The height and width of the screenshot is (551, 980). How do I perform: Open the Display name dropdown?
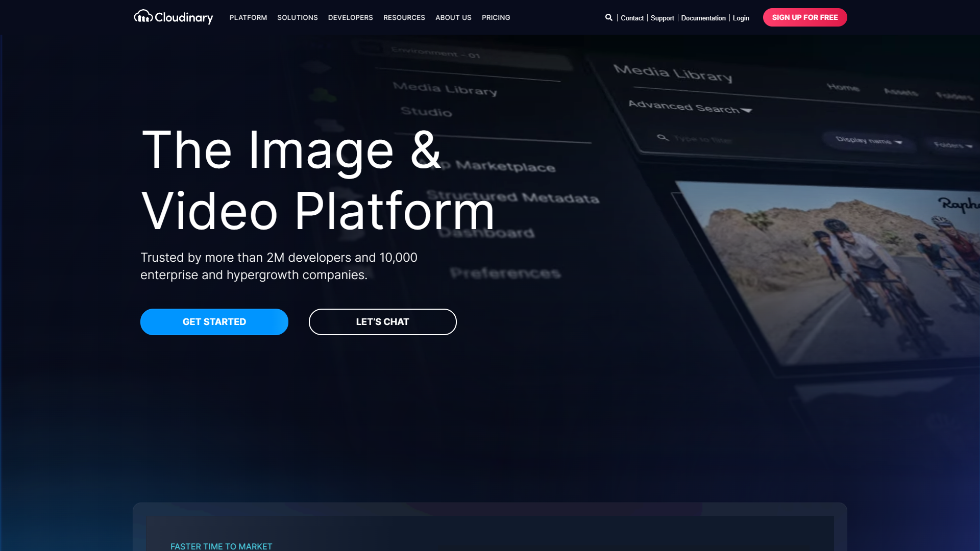tap(868, 141)
